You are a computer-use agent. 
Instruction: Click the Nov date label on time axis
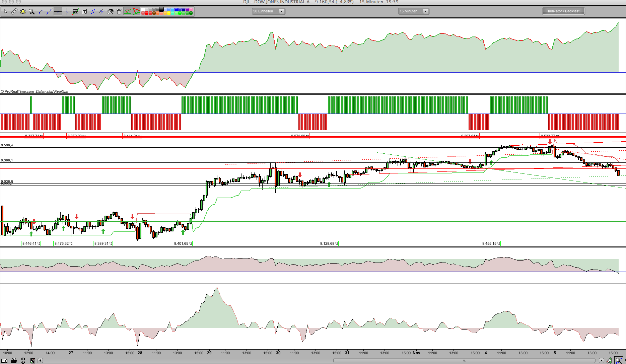tap(416, 353)
